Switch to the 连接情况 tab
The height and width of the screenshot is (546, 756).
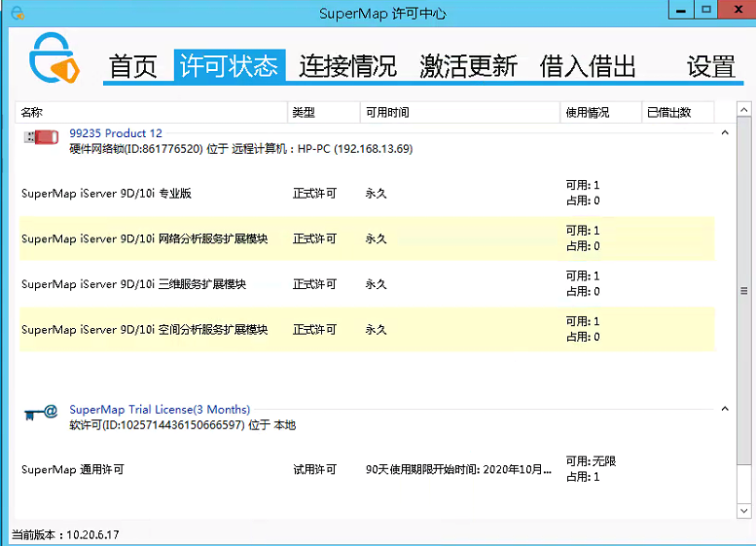point(347,66)
